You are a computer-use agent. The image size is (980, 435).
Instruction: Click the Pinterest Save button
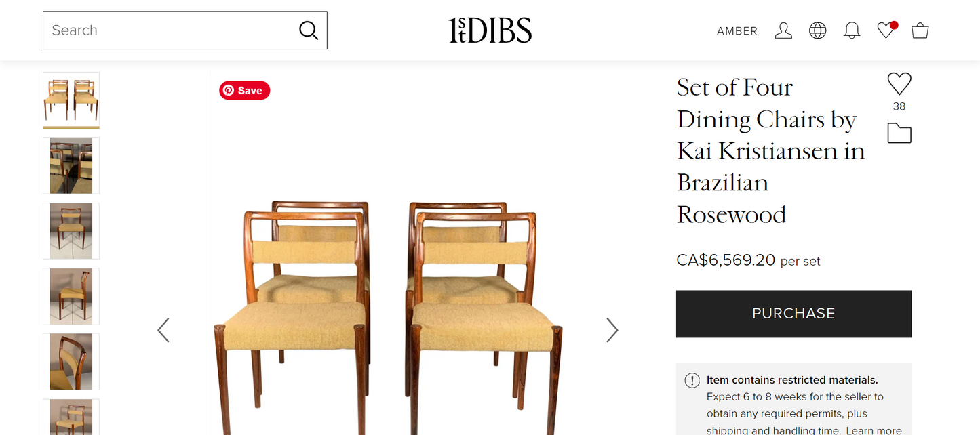click(x=244, y=91)
